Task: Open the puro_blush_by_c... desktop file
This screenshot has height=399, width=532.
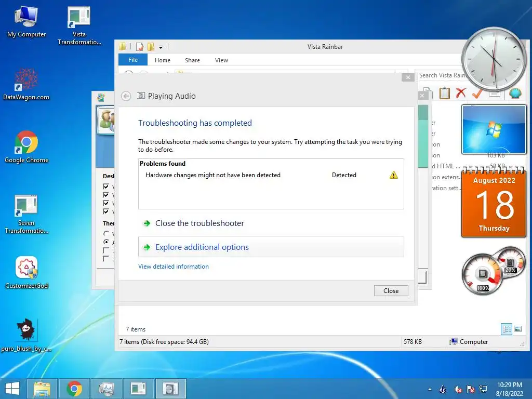Action: [x=26, y=335]
